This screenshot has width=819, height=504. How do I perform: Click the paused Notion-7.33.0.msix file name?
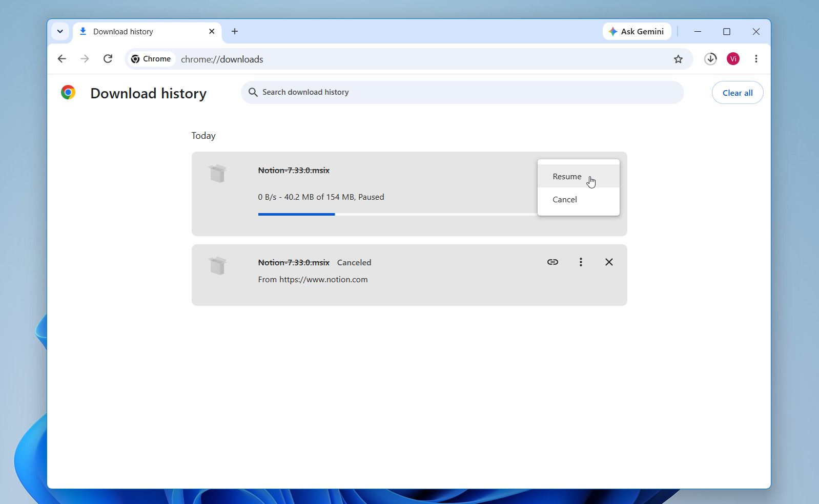[294, 170]
